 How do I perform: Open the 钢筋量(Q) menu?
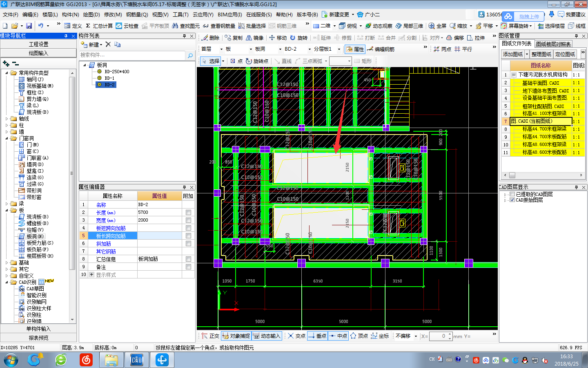point(137,14)
